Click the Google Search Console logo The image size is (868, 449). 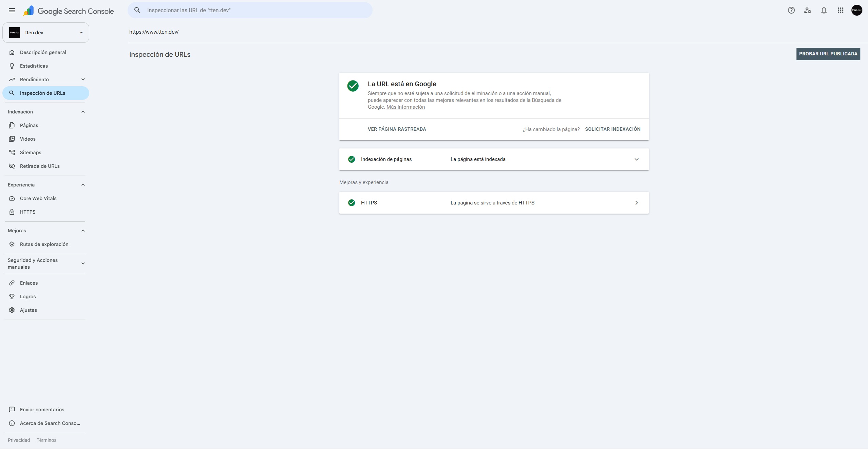[68, 11]
